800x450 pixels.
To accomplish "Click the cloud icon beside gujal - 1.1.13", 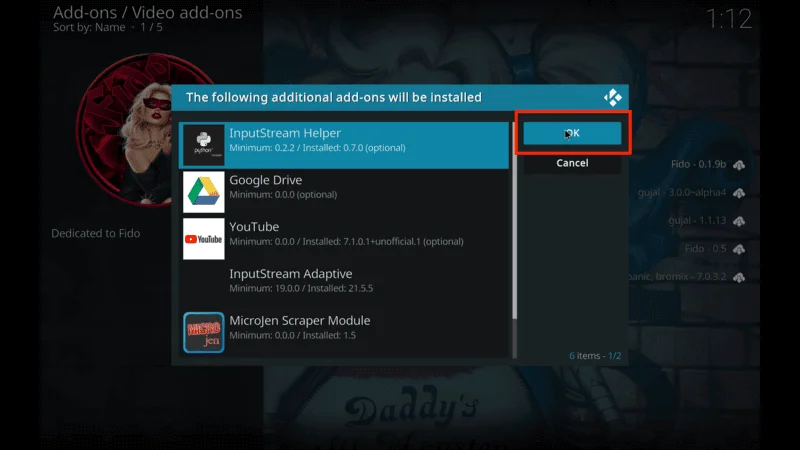I will pos(738,221).
